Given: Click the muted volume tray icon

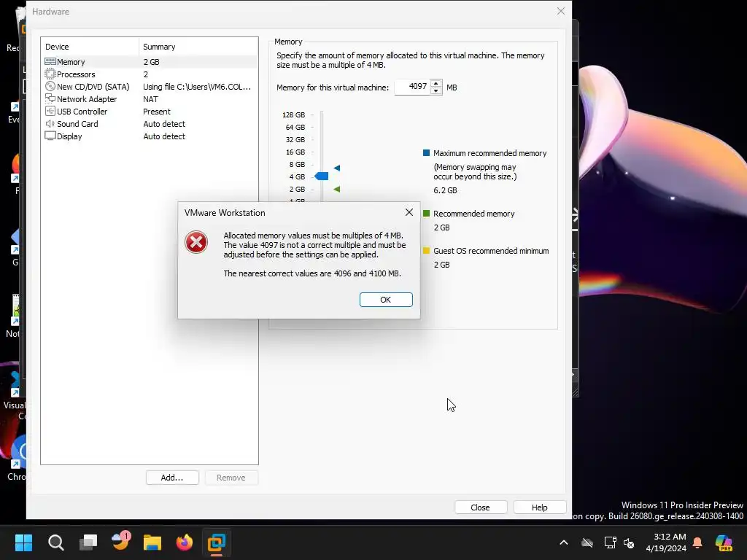Looking at the screenshot, I should tap(629, 542).
